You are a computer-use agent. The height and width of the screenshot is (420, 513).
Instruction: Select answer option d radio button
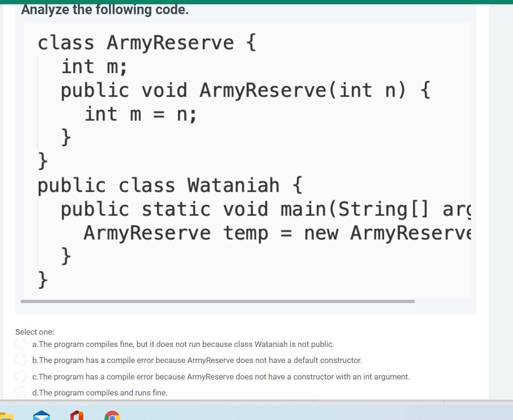tap(21, 392)
